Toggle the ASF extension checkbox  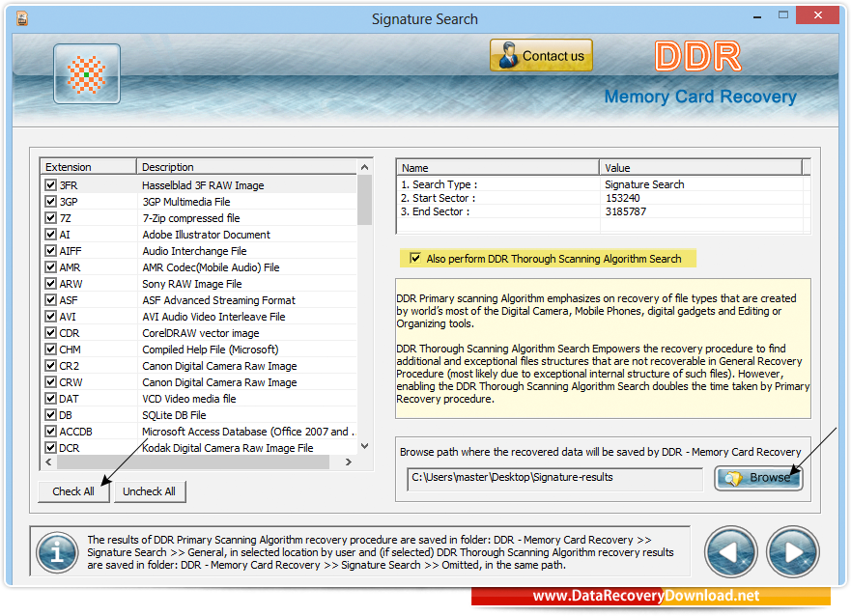tap(51, 300)
